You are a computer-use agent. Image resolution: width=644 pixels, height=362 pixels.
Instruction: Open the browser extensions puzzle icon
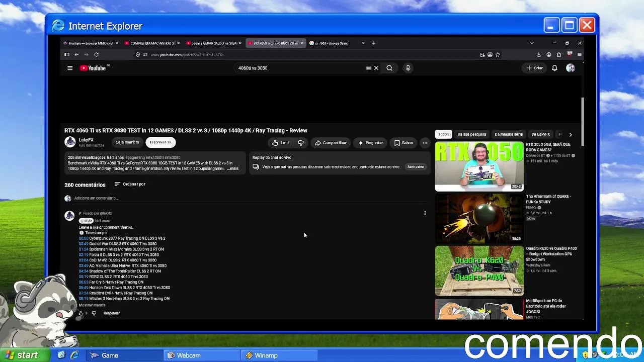click(559, 55)
